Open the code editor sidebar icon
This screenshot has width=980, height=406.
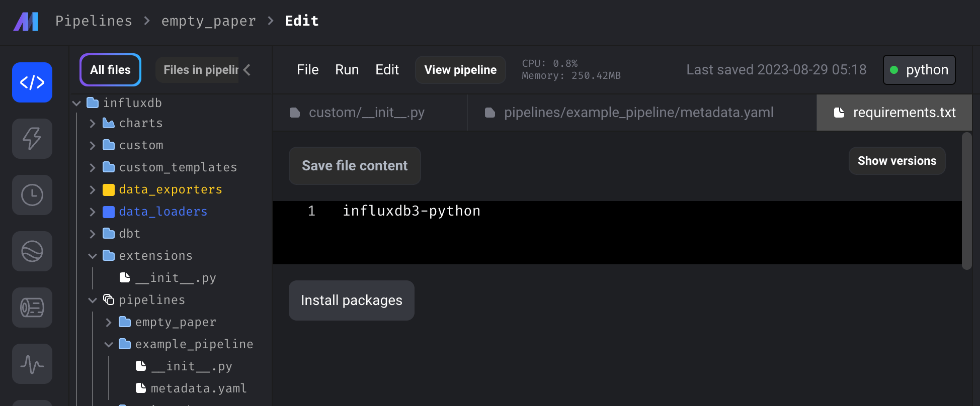(x=32, y=82)
